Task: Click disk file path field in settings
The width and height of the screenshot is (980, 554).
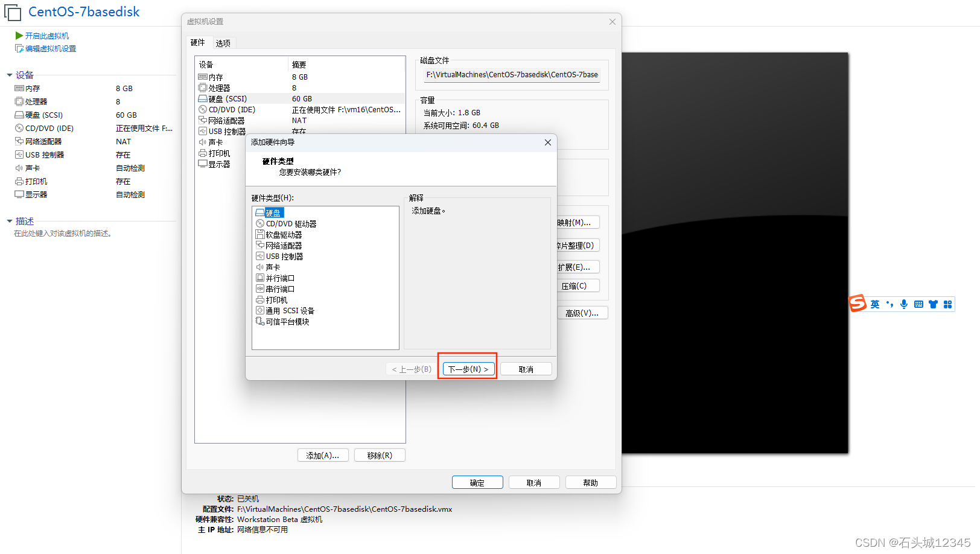Action: [512, 75]
